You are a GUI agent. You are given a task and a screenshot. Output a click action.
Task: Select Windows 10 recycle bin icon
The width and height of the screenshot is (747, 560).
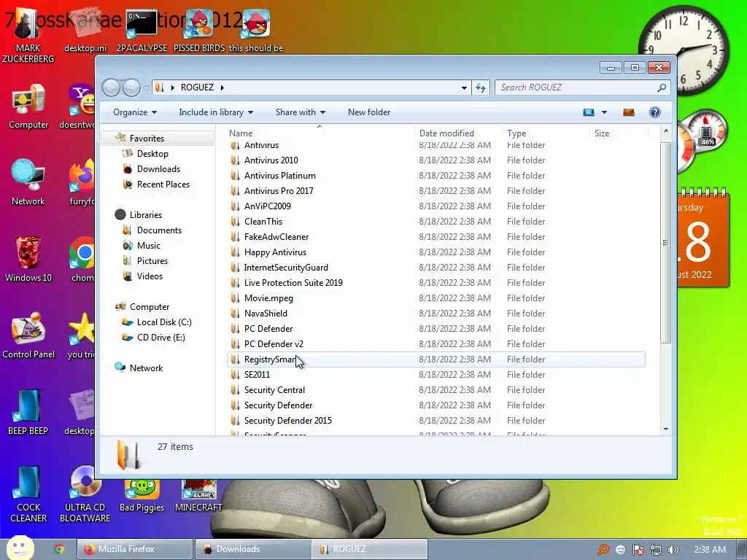28,260
